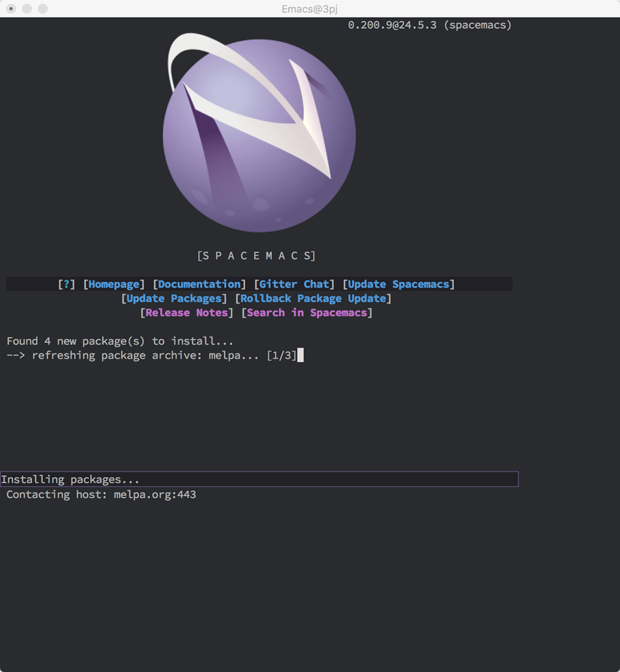Screen dimensions: 620x672
Task: Open the [?] quickstart help
Action: (x=66, y=284)
